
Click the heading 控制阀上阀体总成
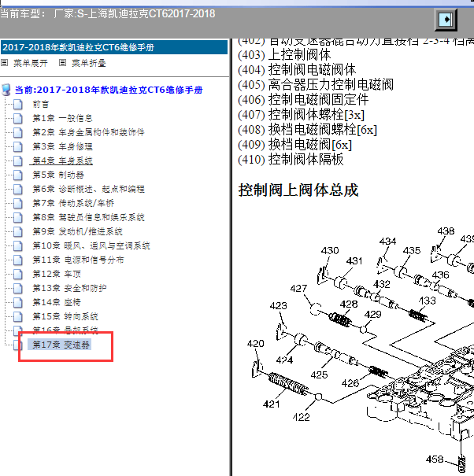coord(298,190)
